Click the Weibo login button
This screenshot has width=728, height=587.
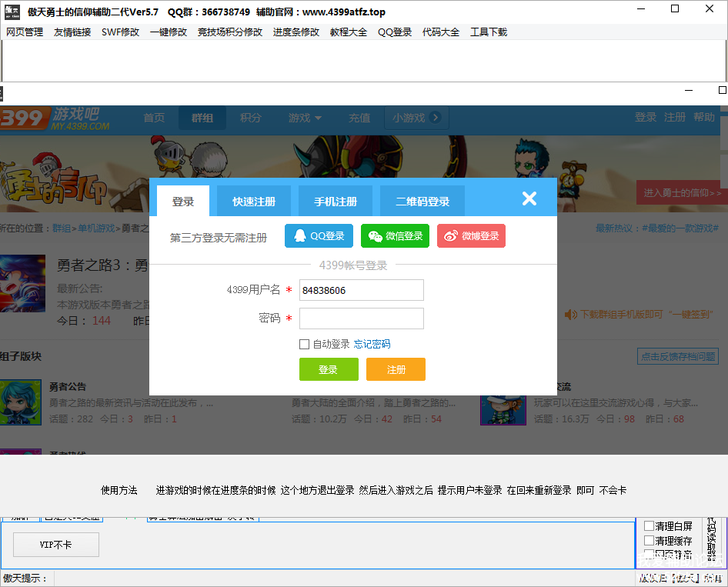coord(471,235)
